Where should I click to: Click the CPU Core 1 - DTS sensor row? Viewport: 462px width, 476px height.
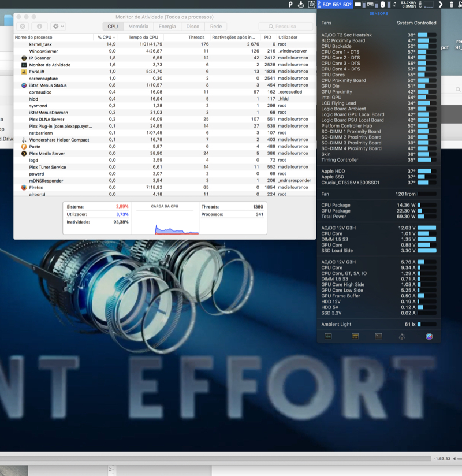click(x=379, y=52)
